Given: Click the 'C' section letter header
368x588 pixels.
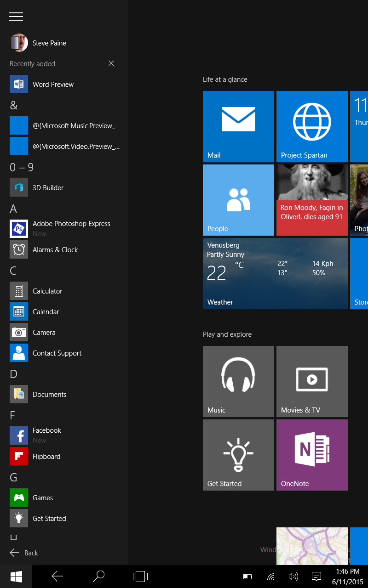Looking at the screenshot, I should [x=13, y=271].
